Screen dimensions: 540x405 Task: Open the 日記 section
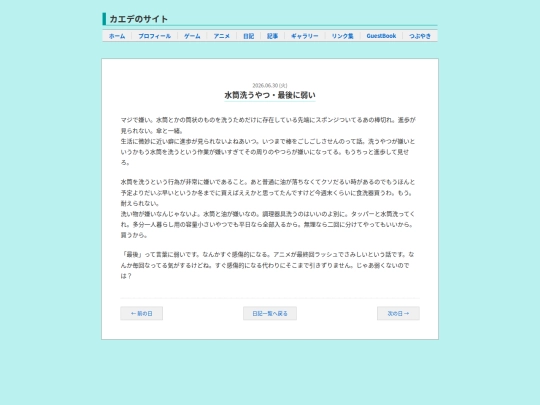[x=248, y=36]
